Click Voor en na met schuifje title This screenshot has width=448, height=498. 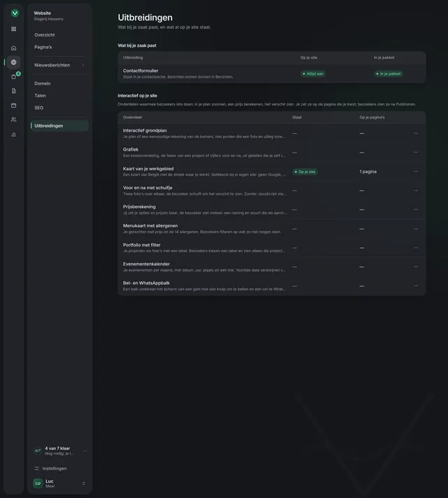point(148,188)
